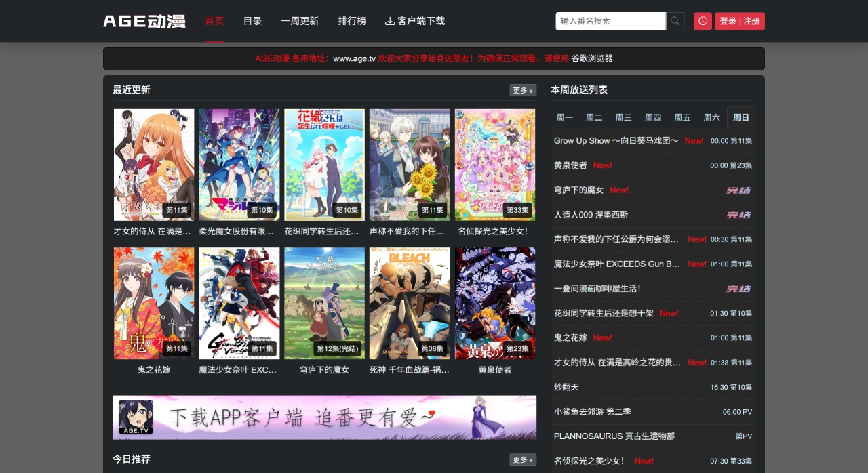Open the 下载APP客户端 banner
The width and height of the screenshot is (868, 473).
click(324, 417)
